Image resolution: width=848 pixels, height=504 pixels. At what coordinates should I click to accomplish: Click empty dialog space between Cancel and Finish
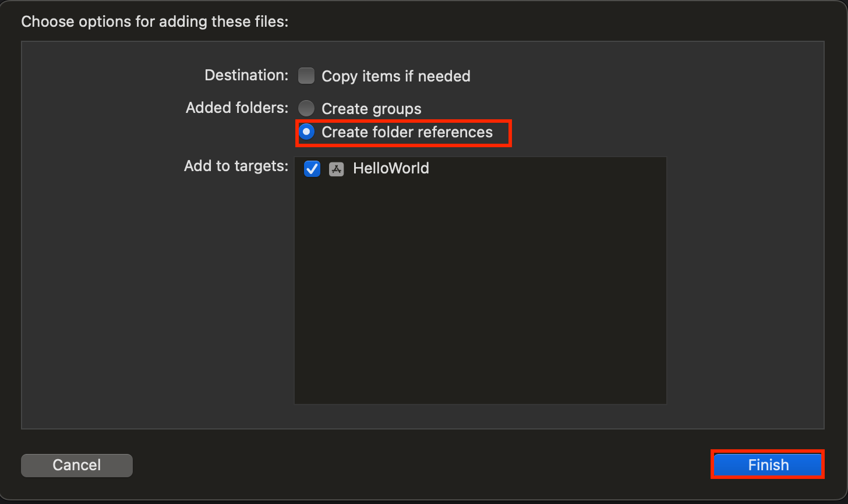point(419,466)
